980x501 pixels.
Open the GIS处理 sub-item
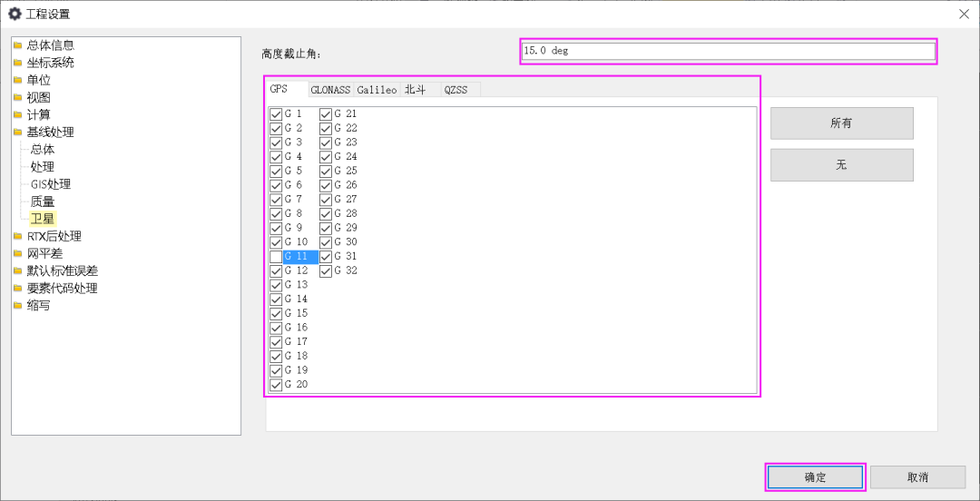click(x=51, y=184)
